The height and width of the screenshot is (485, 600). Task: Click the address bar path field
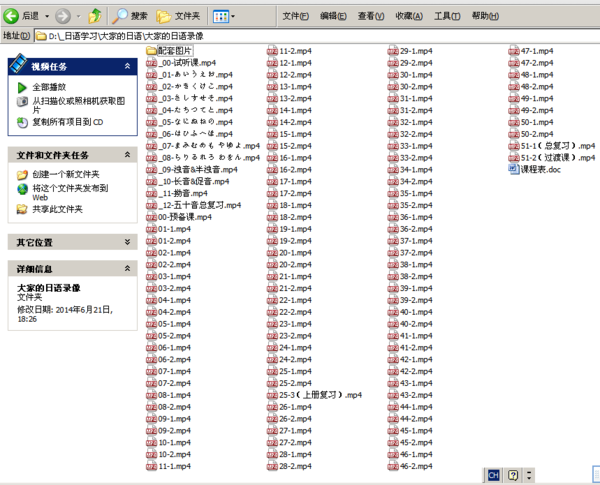point(300,36)
